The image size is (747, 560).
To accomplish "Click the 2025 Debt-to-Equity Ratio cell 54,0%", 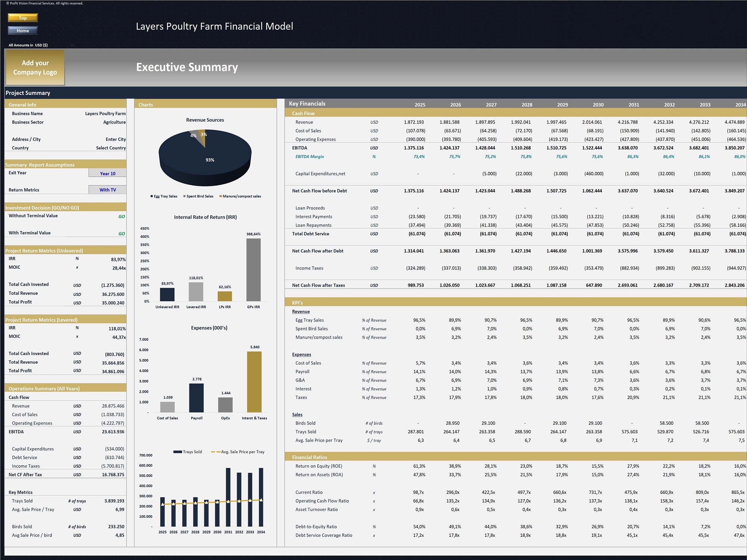I will tap(419, 526).
